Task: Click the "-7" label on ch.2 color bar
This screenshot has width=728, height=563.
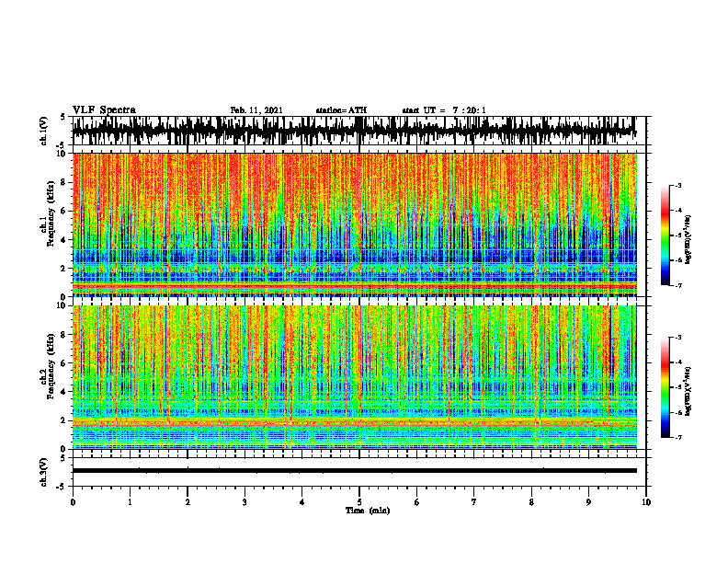Action: click(678, 437)
